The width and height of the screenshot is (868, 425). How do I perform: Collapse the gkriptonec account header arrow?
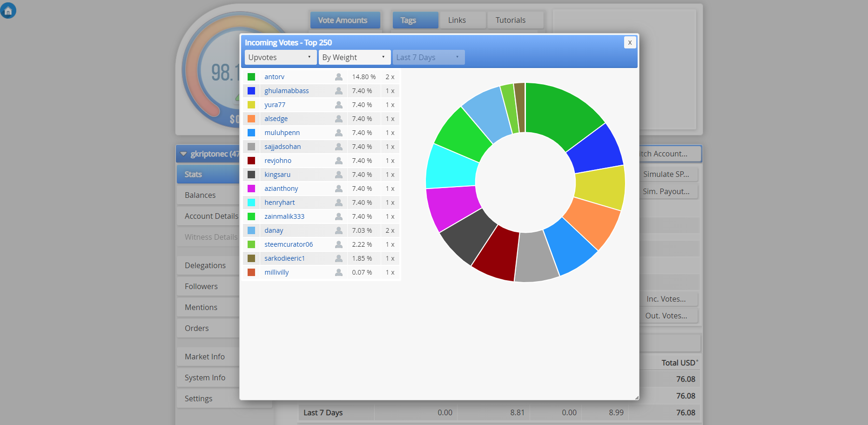(x=183, y=154)
